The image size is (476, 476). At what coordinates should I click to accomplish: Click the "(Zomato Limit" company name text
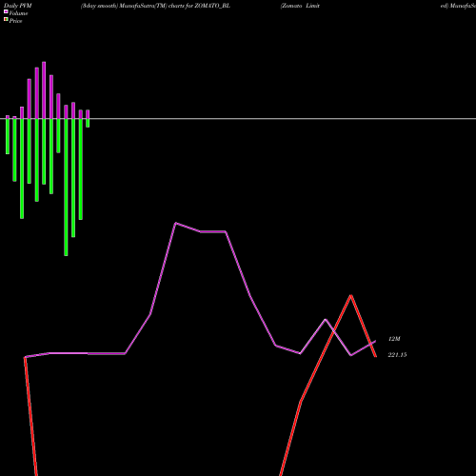300,6
